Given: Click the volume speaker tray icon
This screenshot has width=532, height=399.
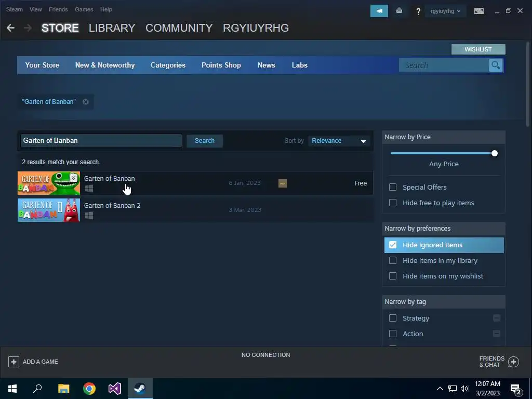Looking at the screenshot, I should click(464, 389).
